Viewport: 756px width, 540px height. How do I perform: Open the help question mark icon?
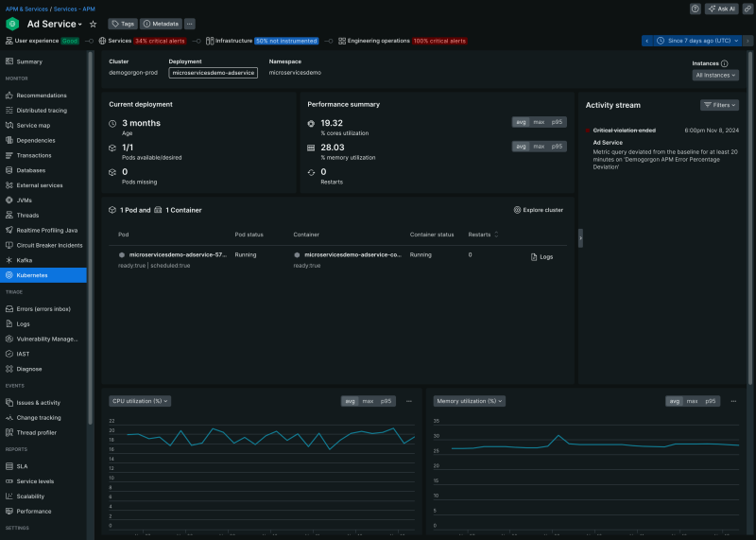[696, 9]
